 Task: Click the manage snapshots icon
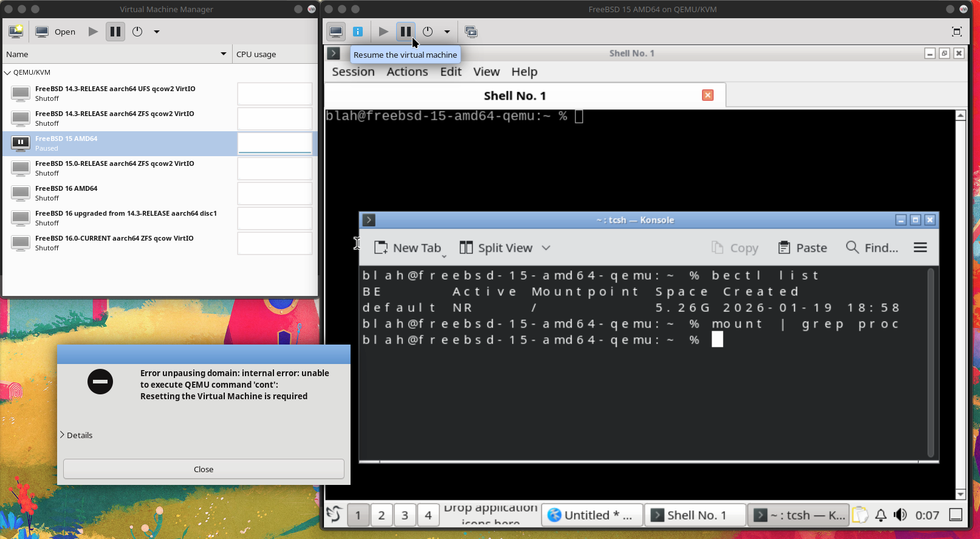click(x=471, y=32)
